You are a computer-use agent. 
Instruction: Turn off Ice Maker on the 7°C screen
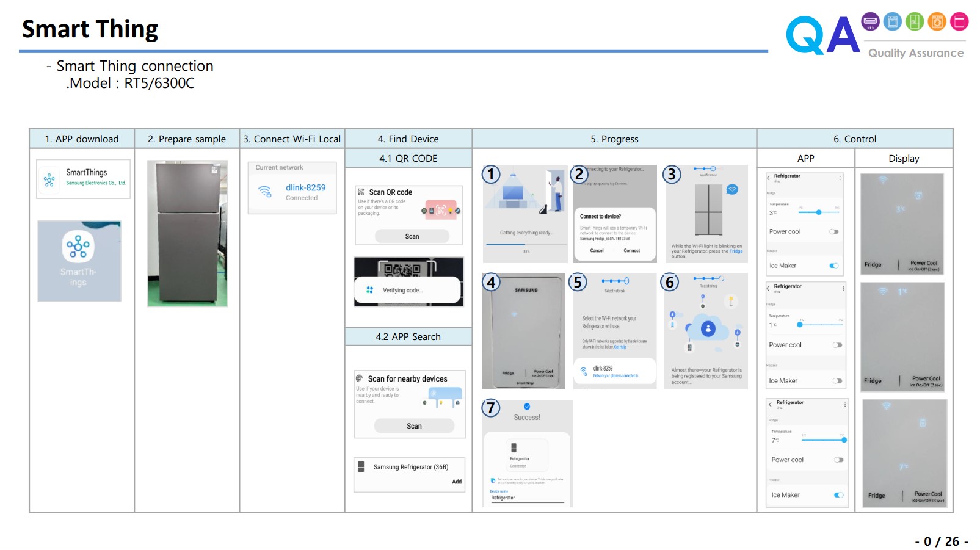tap(839, 495)
